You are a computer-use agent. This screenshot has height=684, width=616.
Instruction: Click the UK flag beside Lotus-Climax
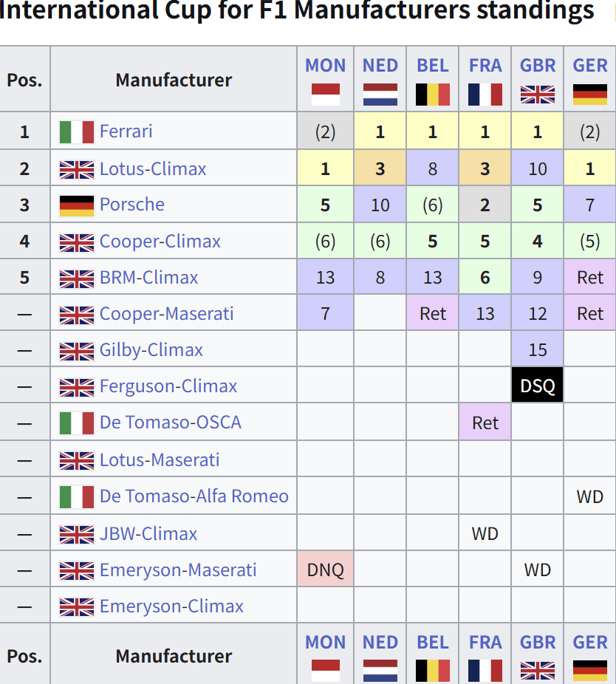[x=77, y=170]
